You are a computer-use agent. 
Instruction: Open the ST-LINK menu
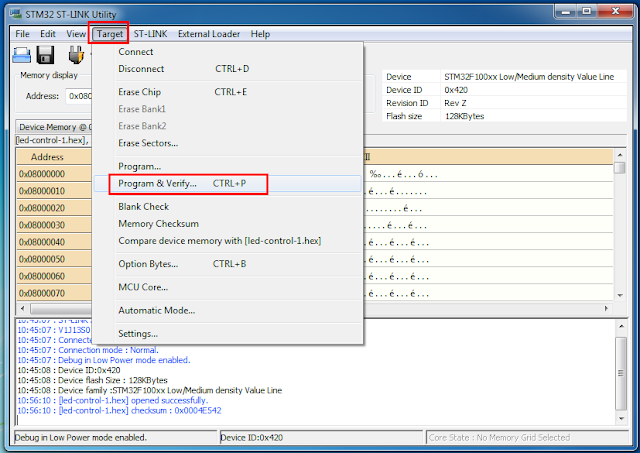[x=150, y=34]
